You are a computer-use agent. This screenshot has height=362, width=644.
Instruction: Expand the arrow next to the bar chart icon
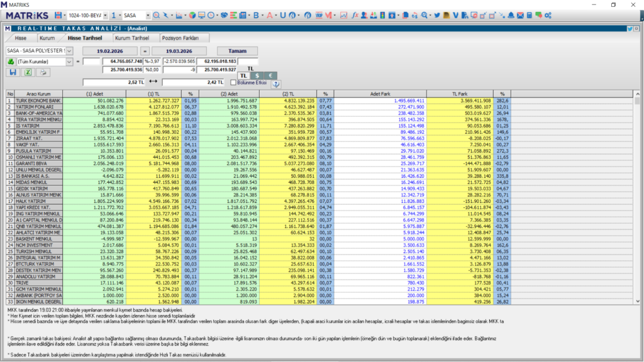tap(186, 15)
